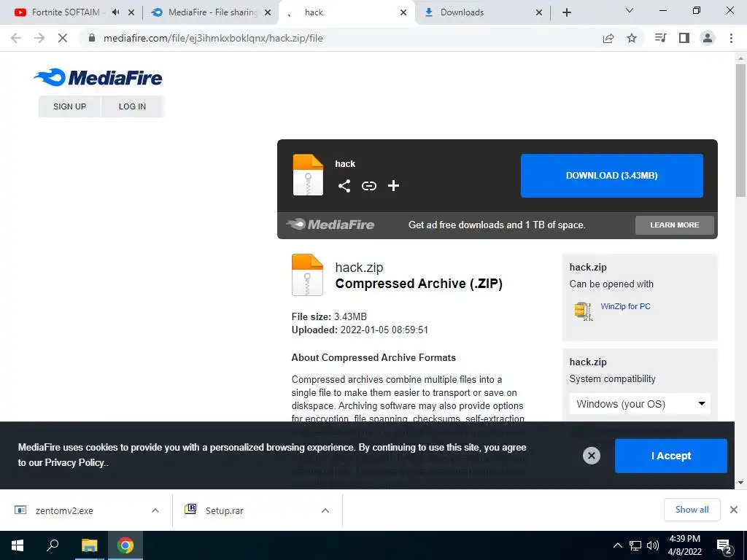The height and width of the screenshot is (560, 747).
Task: Copy link icon under hack file name
Action: [x=368, y=186]
